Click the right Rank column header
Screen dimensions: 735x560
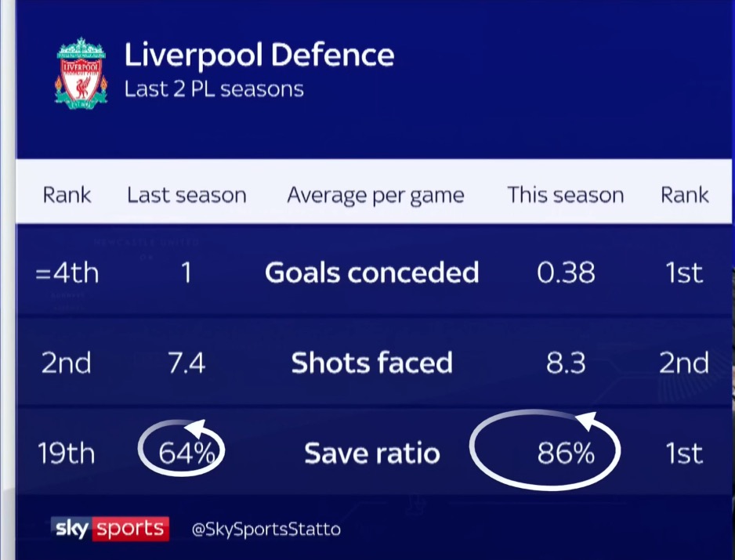tap(684, 195)
